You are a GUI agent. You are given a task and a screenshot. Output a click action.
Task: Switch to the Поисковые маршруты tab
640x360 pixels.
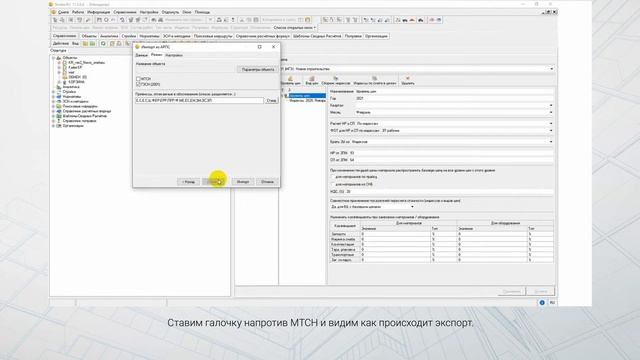tap(213, 36)
